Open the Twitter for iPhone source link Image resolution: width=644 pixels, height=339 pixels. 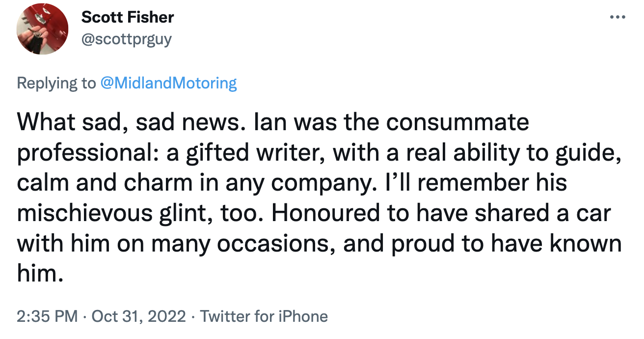click(x=264, y=316)
